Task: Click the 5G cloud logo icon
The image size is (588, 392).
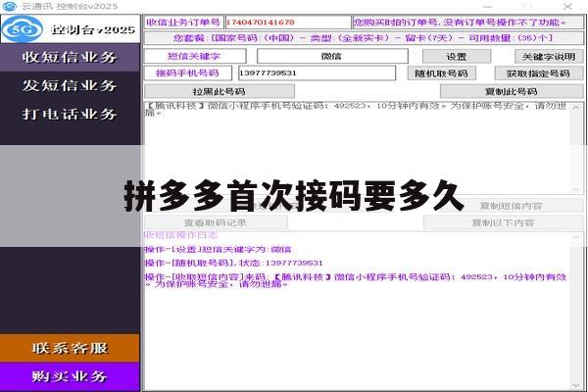Action: point(23,28)
